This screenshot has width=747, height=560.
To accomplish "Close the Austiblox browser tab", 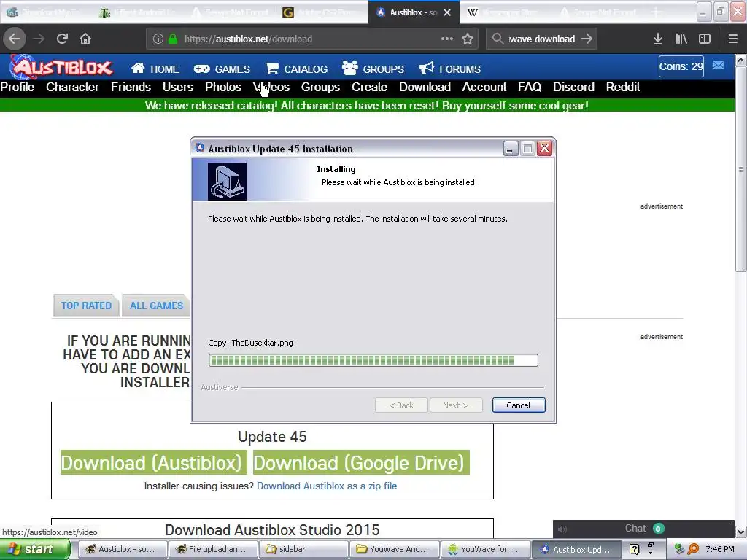I will click(x=447, y=12).
